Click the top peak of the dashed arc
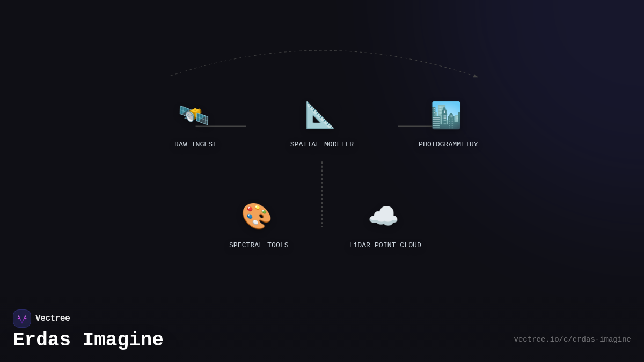644x362 pixels. [322, 51]
